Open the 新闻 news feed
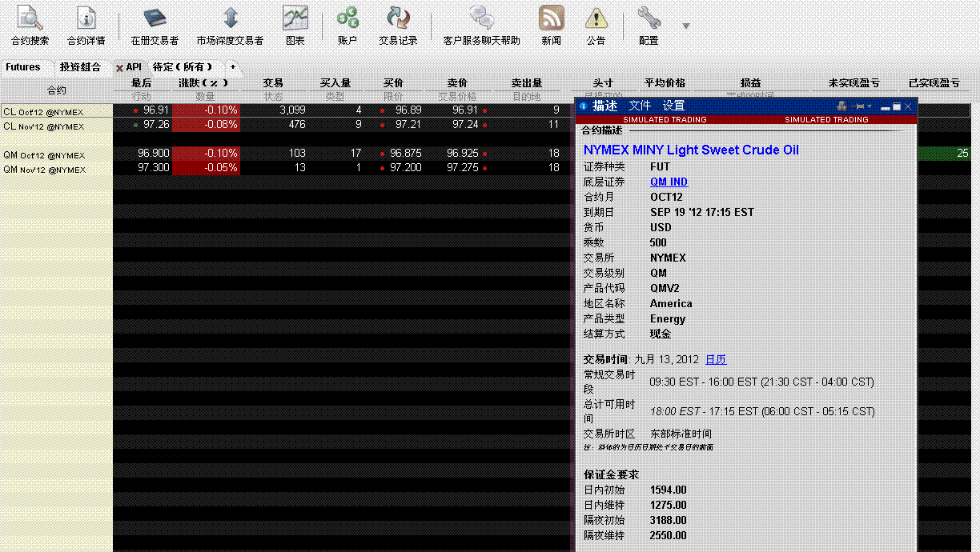Image resolution: width=980 pixels, height=552 pixels. tap(551, 25)
